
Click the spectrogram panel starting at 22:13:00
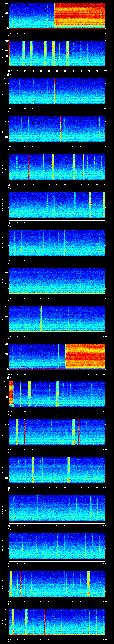57,470
